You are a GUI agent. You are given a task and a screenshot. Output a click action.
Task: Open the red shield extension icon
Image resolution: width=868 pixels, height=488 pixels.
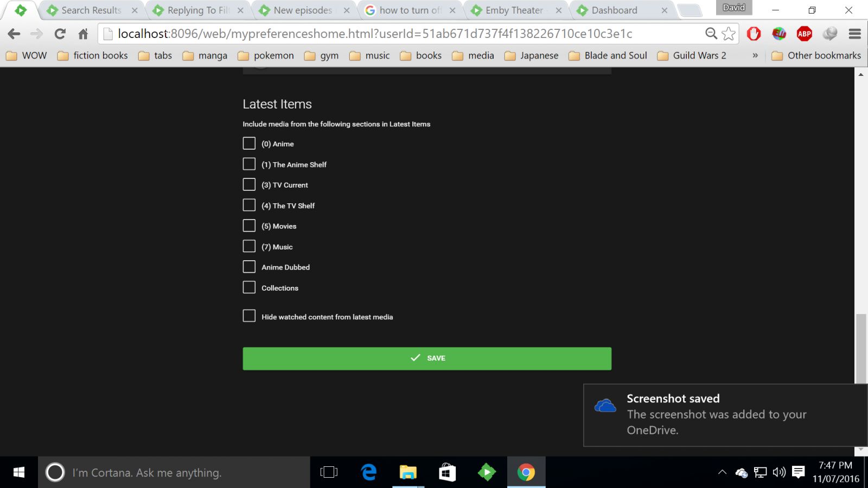click(x=754, y=34)
